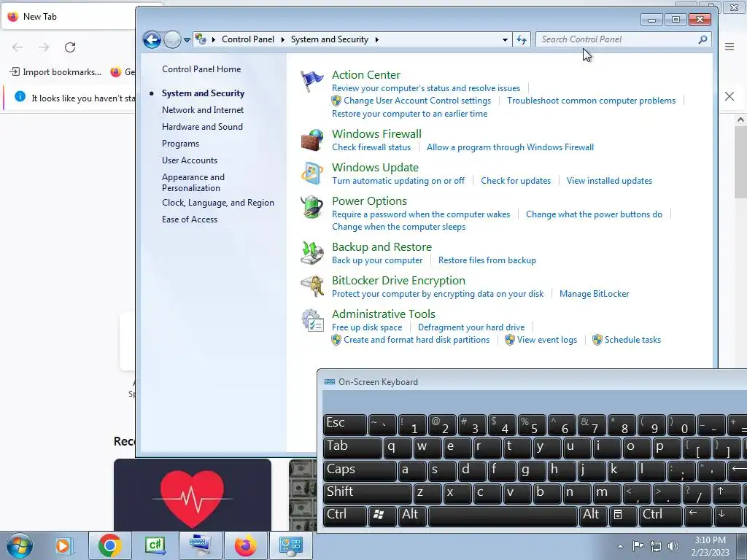This screenshot has width=747, height=560.
Task: Toggle the left Alt key on On-Screen Keyboard
Action: (x=411, y=516)
